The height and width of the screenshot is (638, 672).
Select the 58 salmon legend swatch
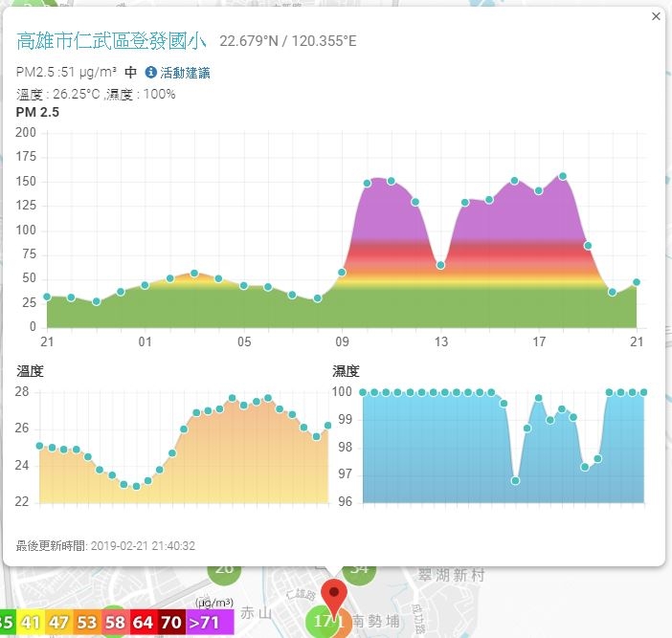(x=115, y=622)
